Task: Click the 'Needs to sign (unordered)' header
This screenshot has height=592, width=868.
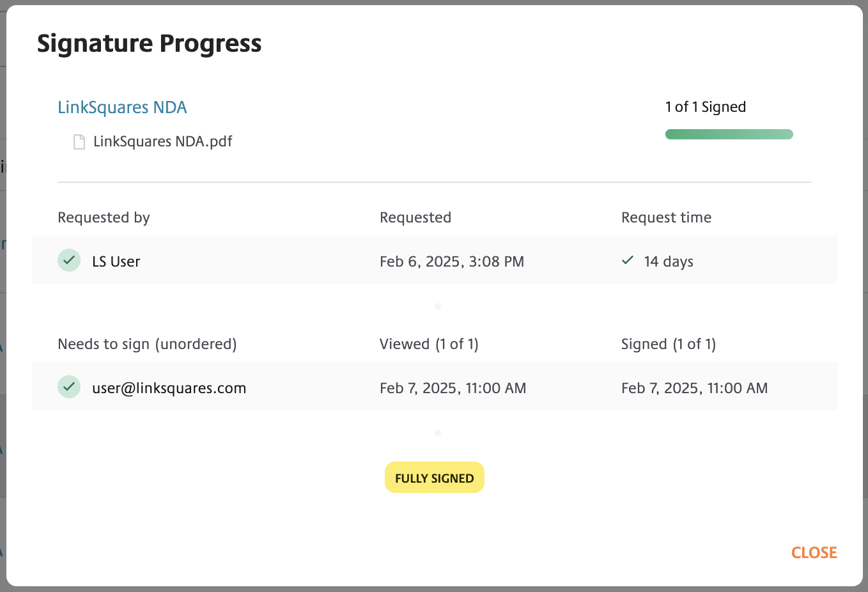Action: click(x=147, y=344)
